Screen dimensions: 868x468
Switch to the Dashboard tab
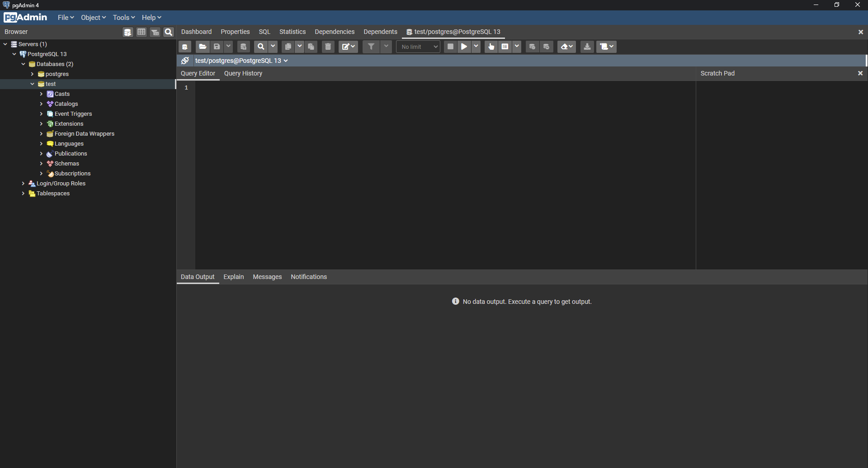click(x=196, y=32)
